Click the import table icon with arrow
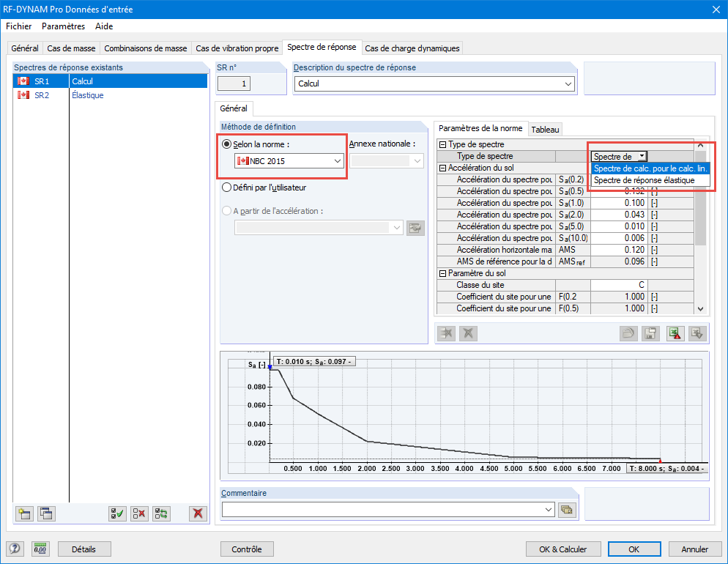Screen dimensions: 728x564 coord(697,333)
